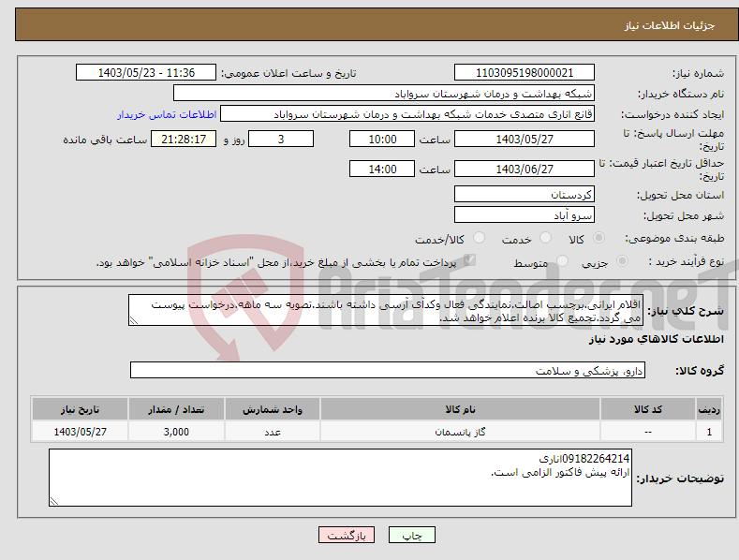
Task: Click the بازگشت (back) button
Action: pyautogui.click(x=347, y=535)
